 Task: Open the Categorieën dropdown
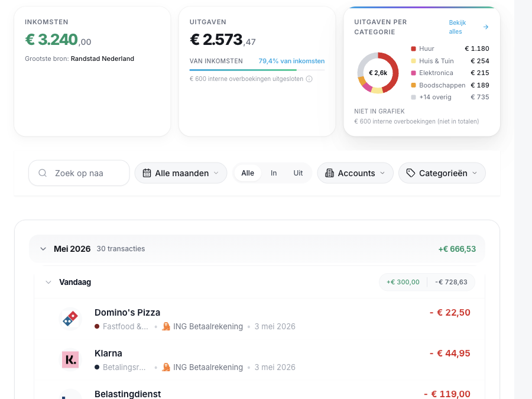coord(442,173)
